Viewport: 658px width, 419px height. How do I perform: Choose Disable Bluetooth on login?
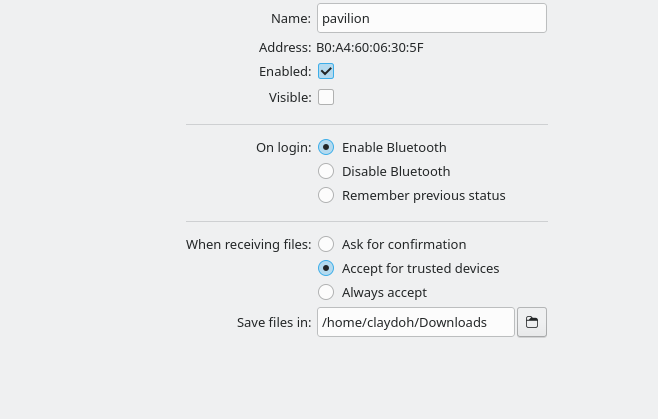pyautogui.click(x=326, y=171)
